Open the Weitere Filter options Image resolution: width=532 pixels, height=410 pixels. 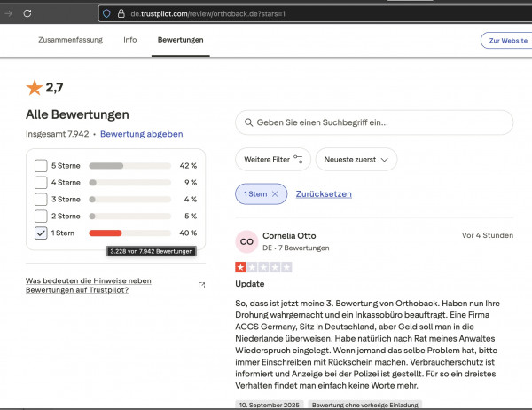coord(273,160)
